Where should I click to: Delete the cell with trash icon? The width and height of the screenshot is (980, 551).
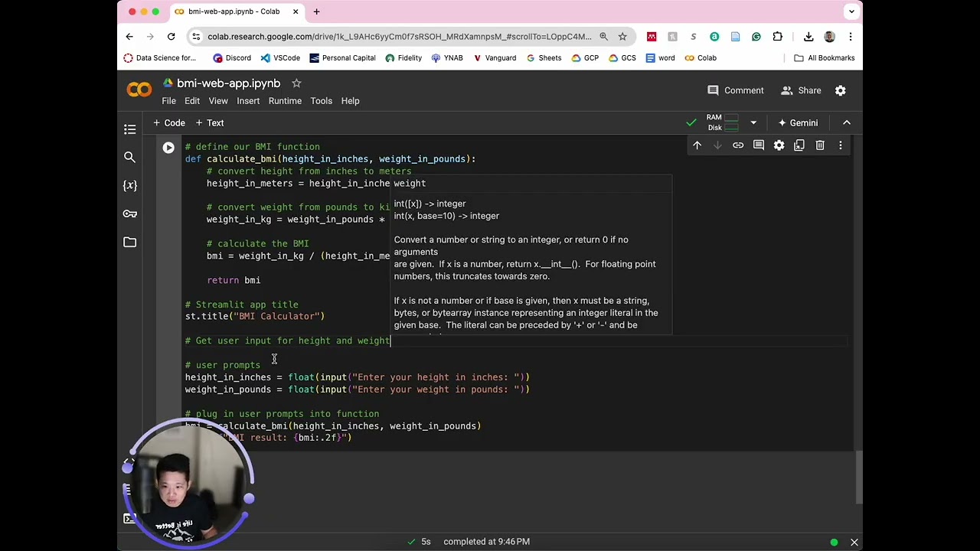820,145
